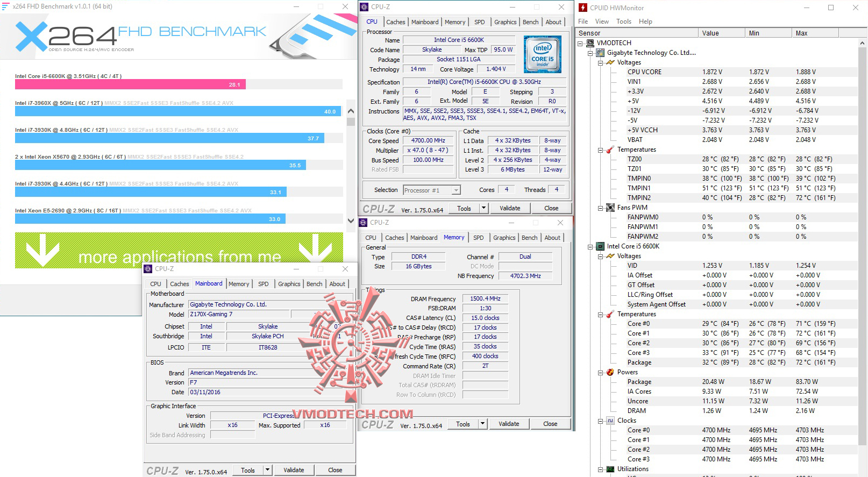Click the Intel Core i5 inside logo in CPU-Z
The width and height of the screenshot is (868, 477).
point(543,54)
